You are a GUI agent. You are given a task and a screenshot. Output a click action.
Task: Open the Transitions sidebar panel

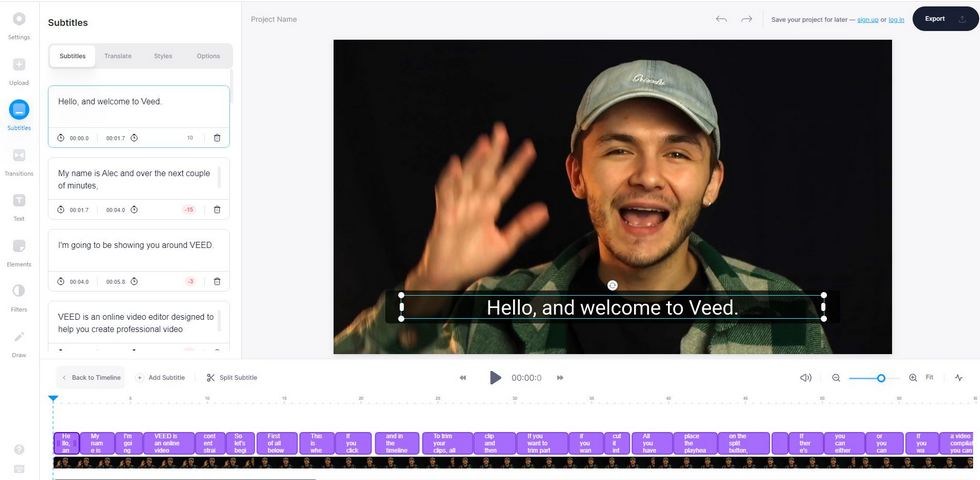coord(19,161)
